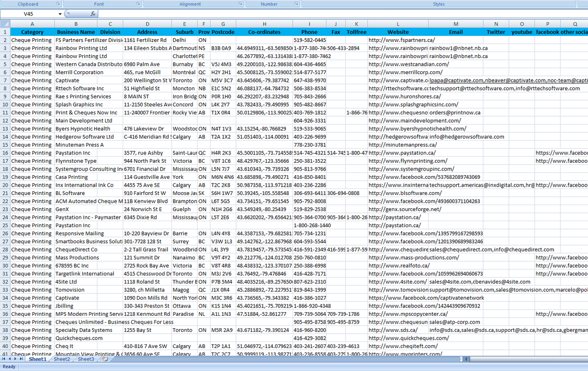The image size is (588, 371).
Task: Select the Business Name header cell
Action: pyautogui.click(x=75, y=32)
